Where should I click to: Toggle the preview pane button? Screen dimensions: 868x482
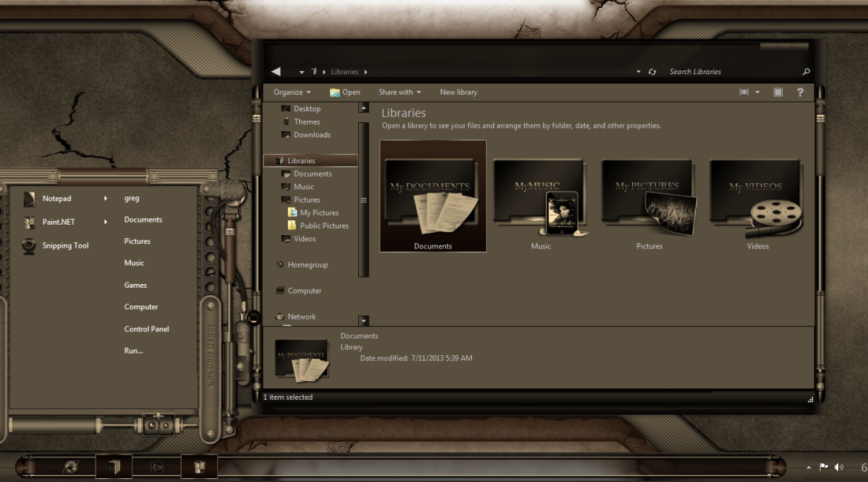coord(777,92)
